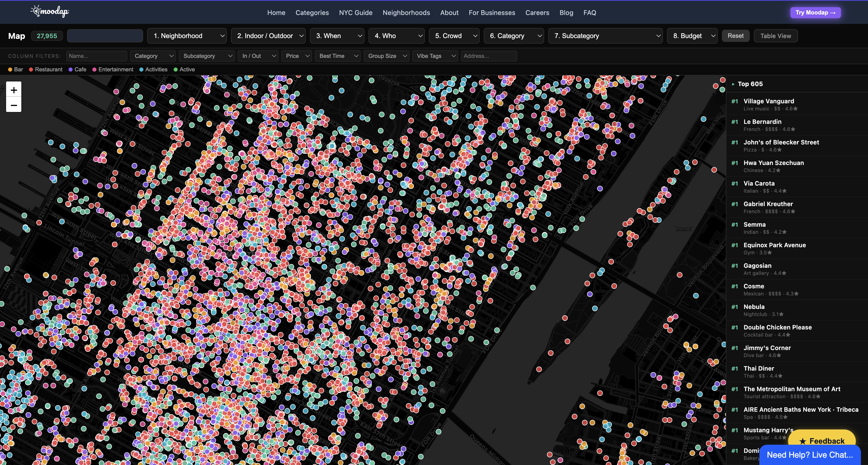Switch to Table View

(x=775, y=36)
